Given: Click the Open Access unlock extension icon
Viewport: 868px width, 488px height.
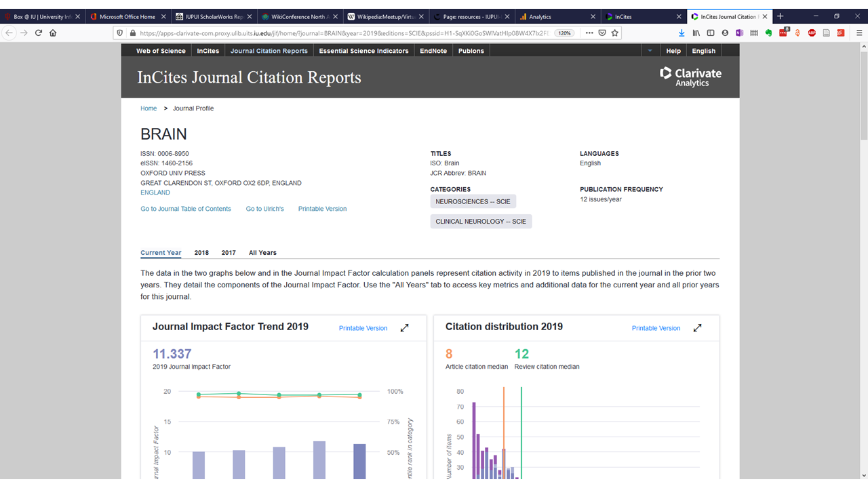Looking at the screenshot, I should pyautogui.click(x=797, y=33).
